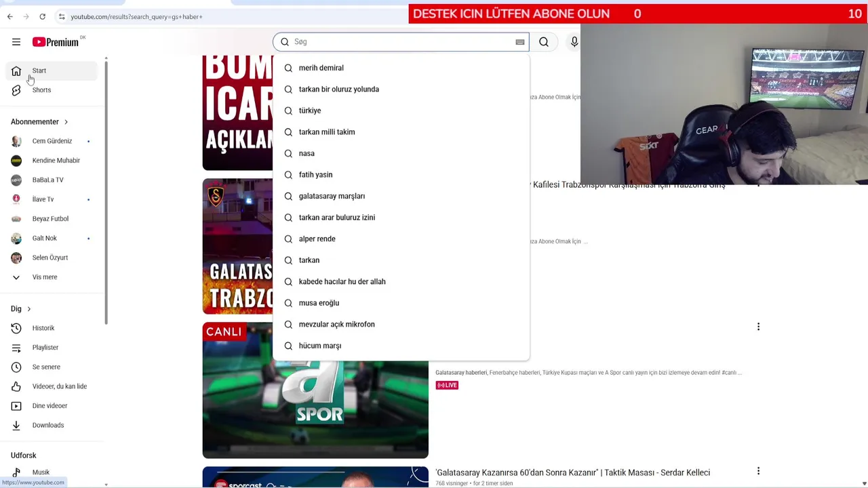Expand the Abonnementer section
The height and width of the screenshot is (488, 868).
(39, 122)
